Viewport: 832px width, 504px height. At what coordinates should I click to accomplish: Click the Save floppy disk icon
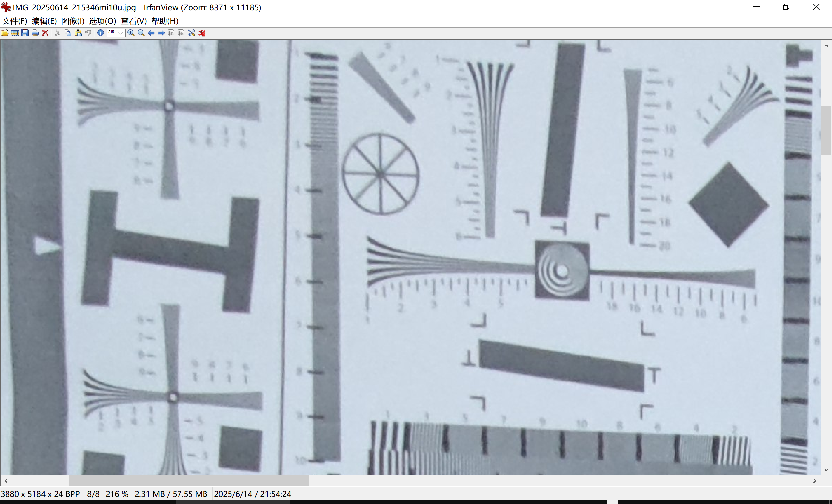(25, 33)
